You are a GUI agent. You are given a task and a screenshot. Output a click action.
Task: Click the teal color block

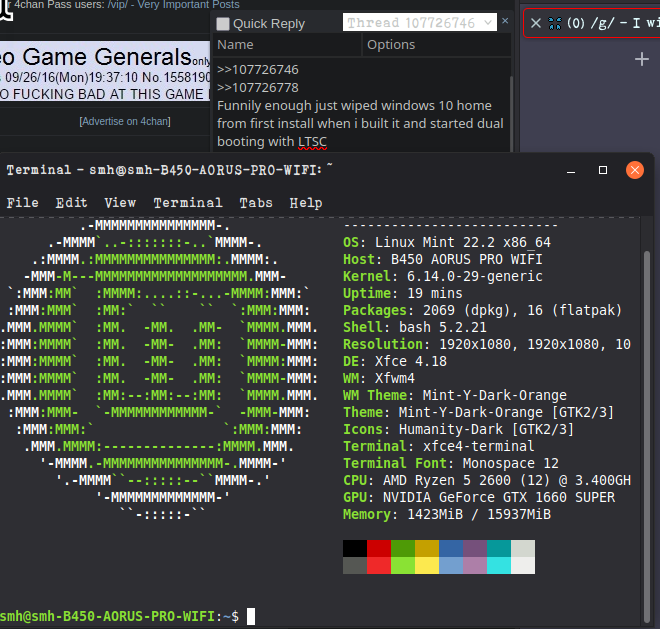tap(499, 549)
